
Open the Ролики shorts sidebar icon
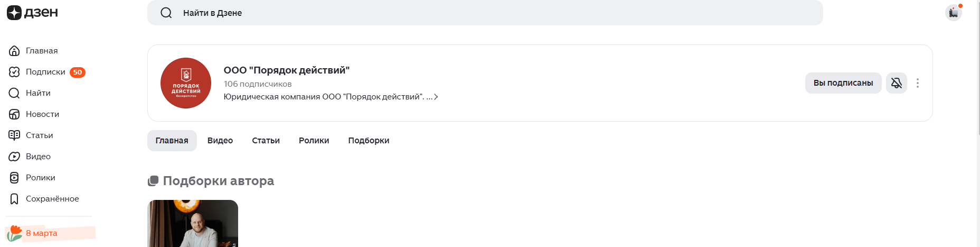[14, 178]
